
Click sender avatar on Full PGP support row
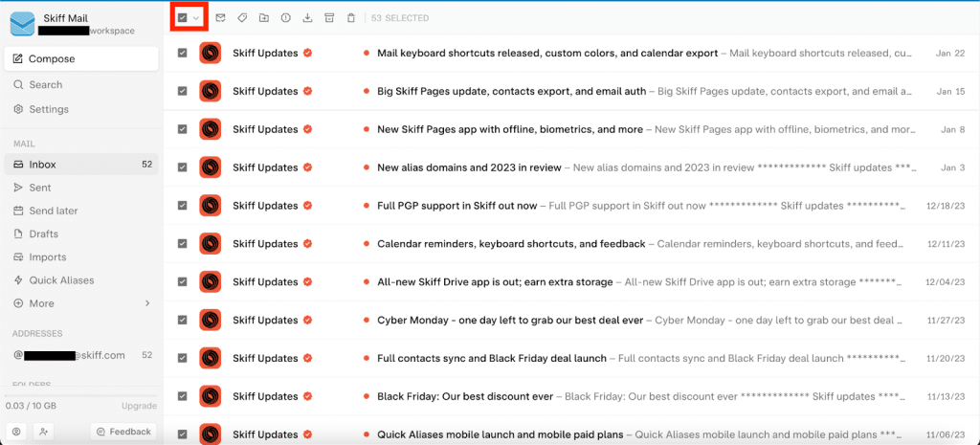[210, 206]
